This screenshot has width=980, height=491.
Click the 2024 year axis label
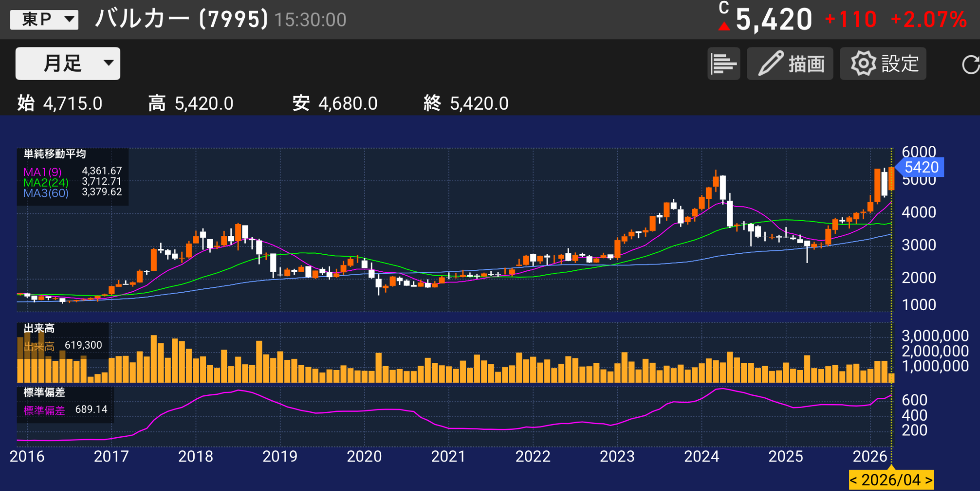click(701, 457)
